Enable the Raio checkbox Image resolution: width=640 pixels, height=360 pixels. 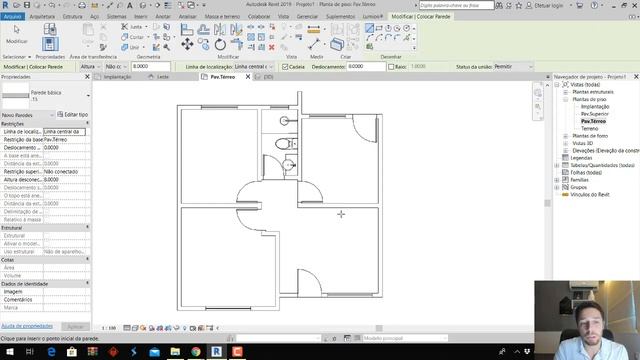coord(391,67)
